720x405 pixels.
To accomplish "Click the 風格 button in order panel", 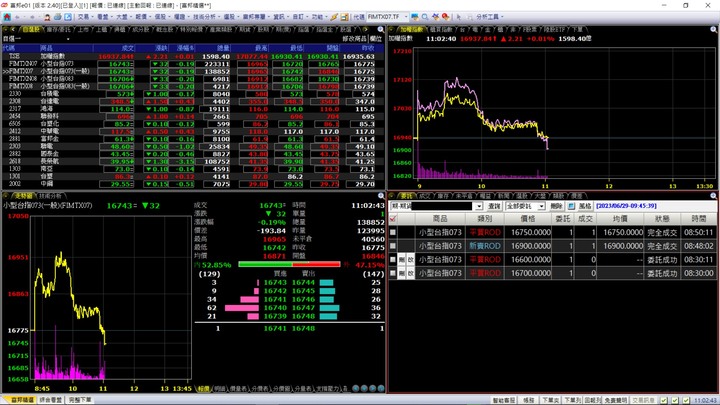I will [x=585, y=206].
